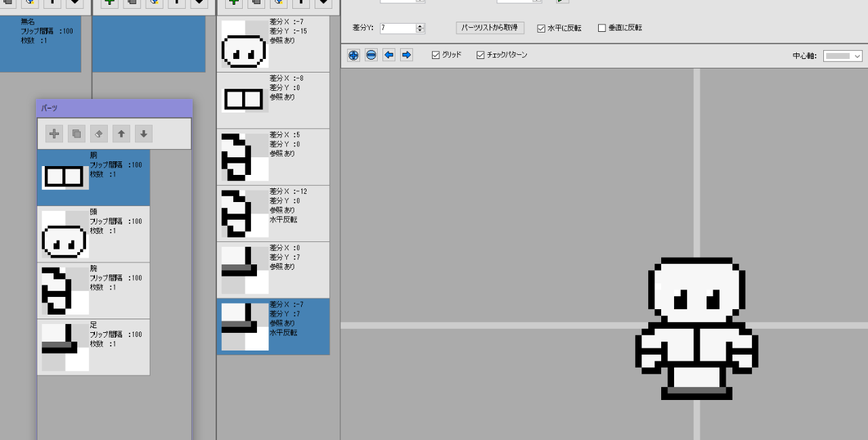Click the blue left arrow icon
Screen dimensions: 868x440
click(x=389, y=55)
